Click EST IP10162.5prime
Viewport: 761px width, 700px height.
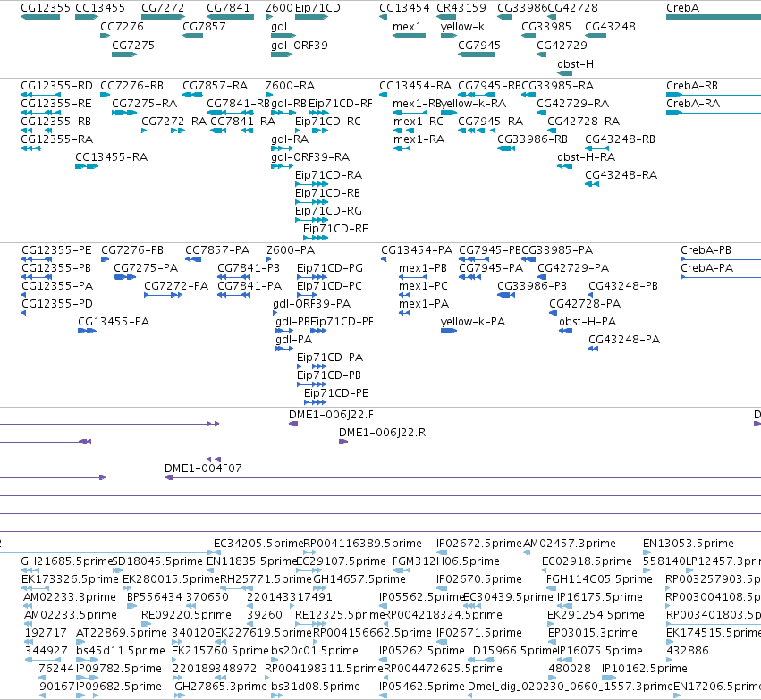point(645,669)
